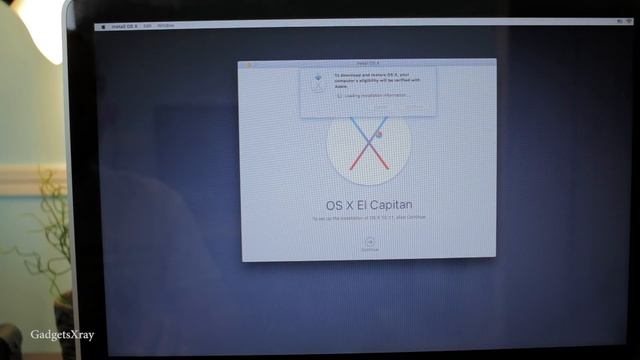This screenshot has width=640, height=360.
Task: Click the OS X El Capitan title text
Action: pos(369,205)
